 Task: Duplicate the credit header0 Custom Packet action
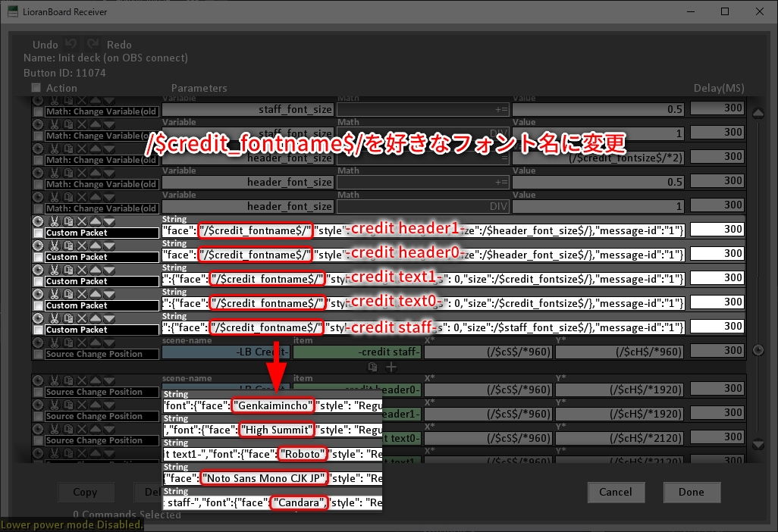pos(68,245)
